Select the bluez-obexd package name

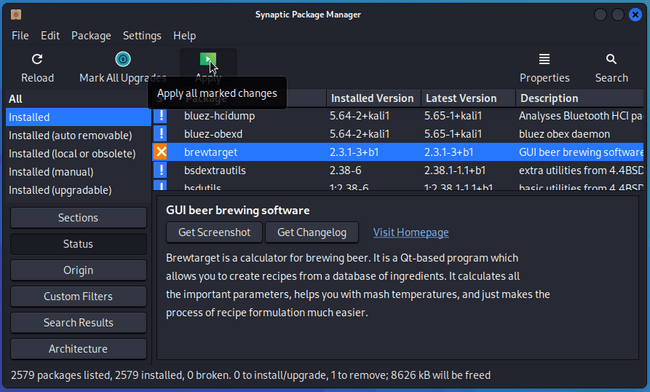[213, 134]
